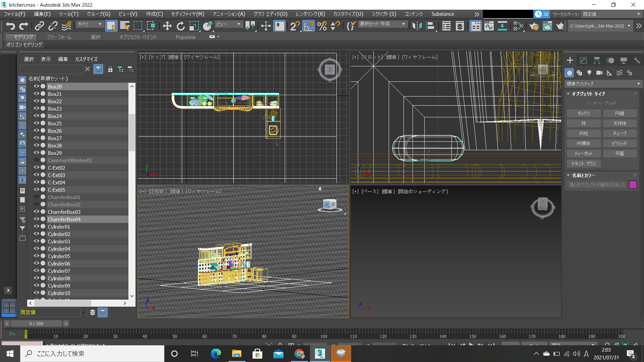644x362 pixels.
Task: Open reference coordinate ビュー dropdown
Action: click(228, 24)
